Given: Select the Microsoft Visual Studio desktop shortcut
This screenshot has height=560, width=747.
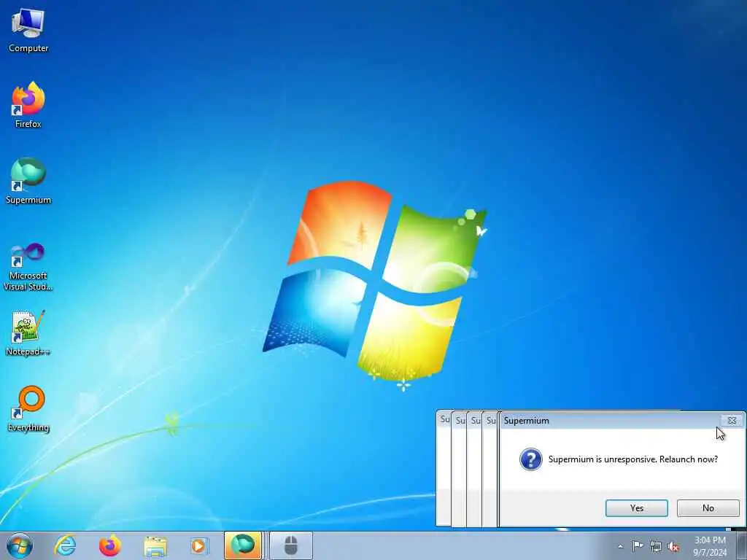Looking at the screenshot, I should 28,267.
